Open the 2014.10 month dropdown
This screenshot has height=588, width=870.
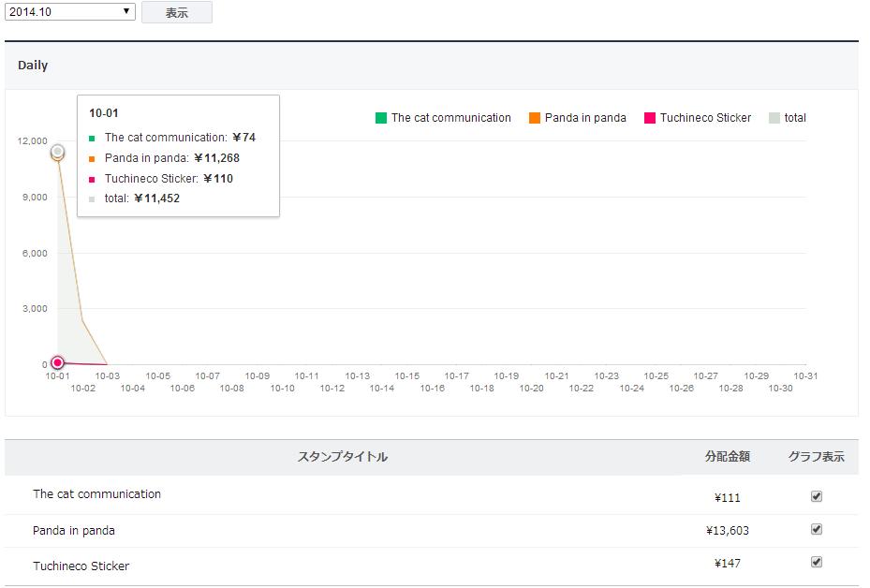pos(70,12)
